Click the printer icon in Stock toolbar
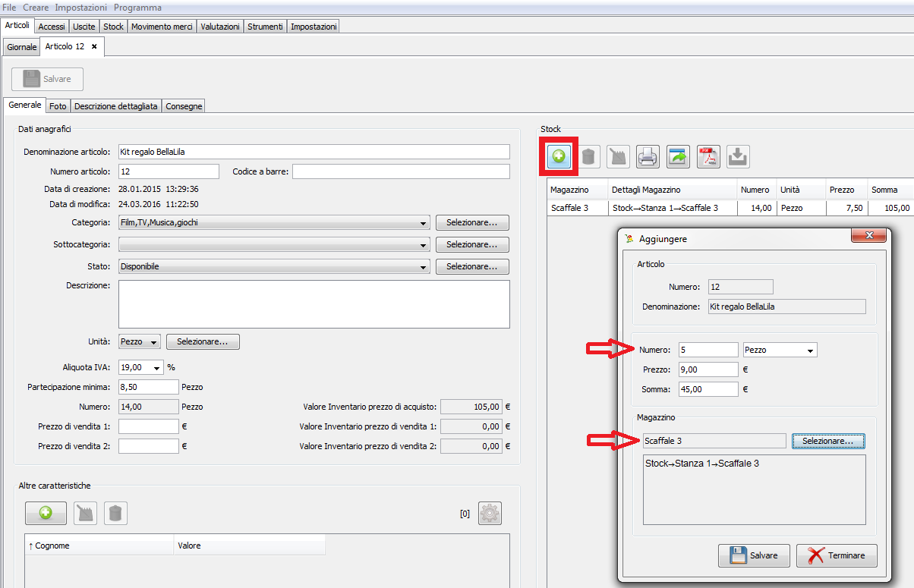The image size is (914, 588). click(647, 156)
